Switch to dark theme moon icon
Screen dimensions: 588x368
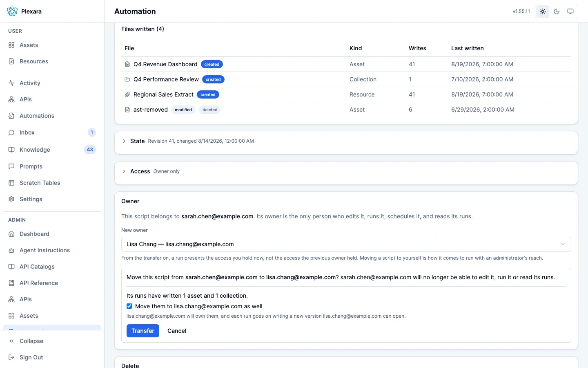click(x=557, y=11)
